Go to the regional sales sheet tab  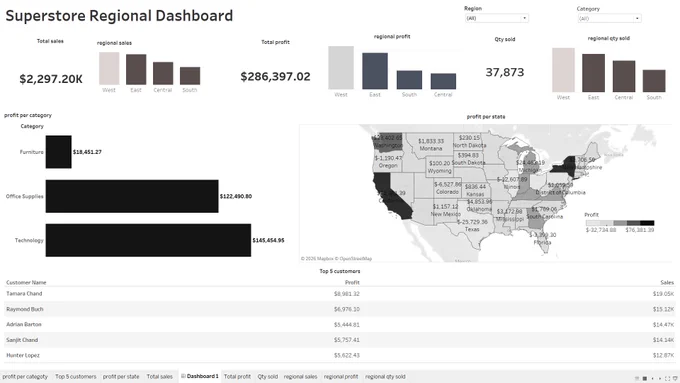(301, 376)
